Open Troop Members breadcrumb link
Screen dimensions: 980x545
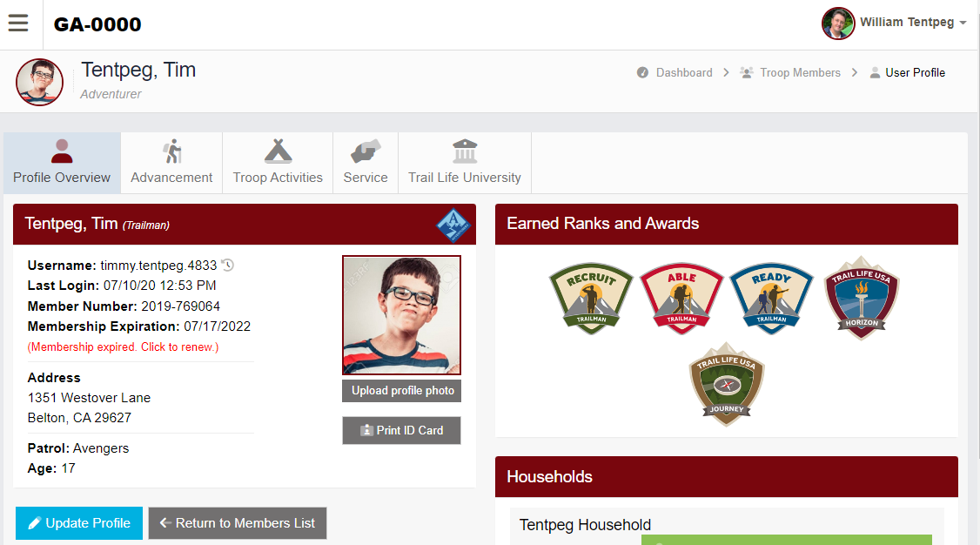point(800,72)
